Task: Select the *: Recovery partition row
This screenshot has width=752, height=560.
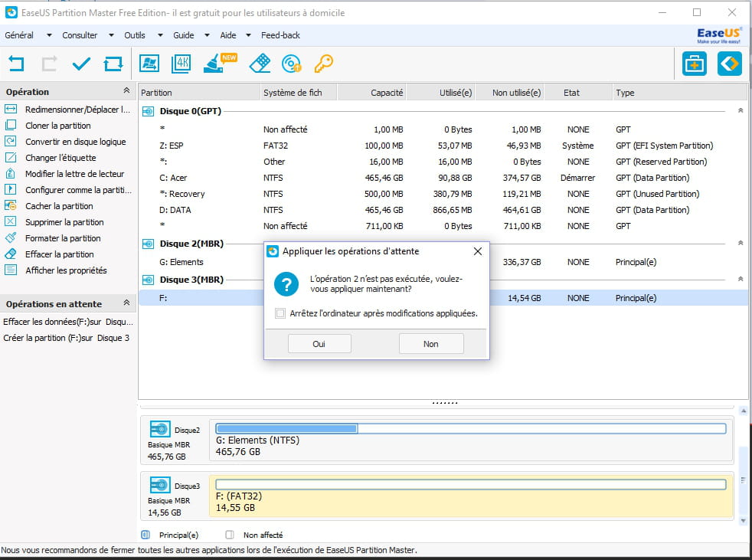Action: click(443, 194)
